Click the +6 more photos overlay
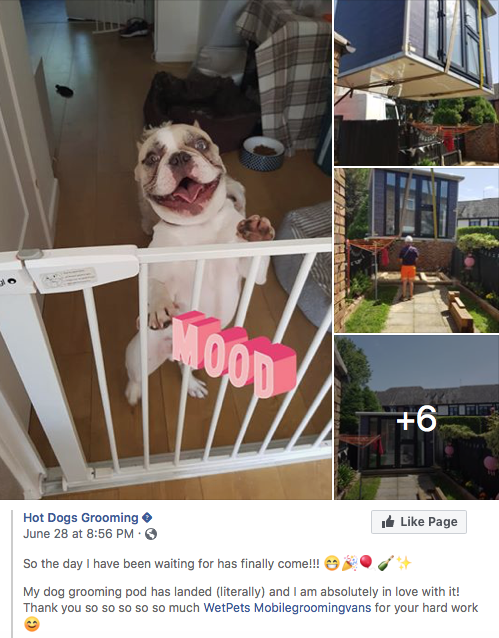 (417, 417)
